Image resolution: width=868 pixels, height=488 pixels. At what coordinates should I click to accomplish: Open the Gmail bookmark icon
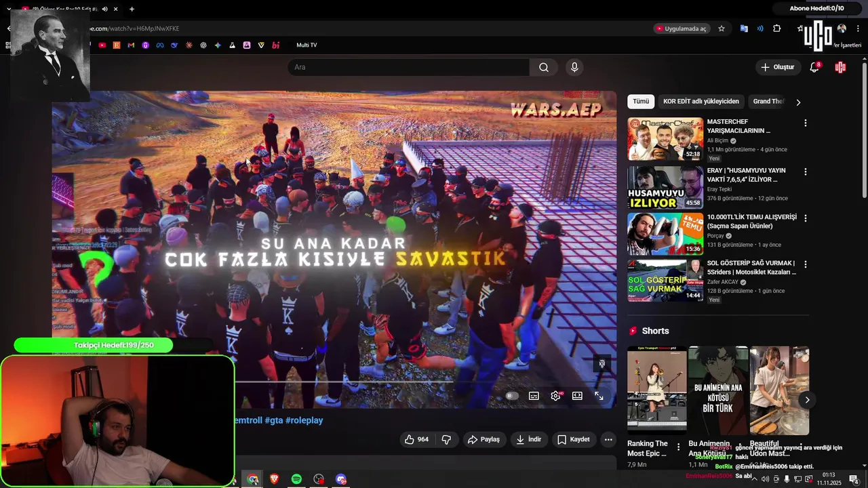coord(131,45)
